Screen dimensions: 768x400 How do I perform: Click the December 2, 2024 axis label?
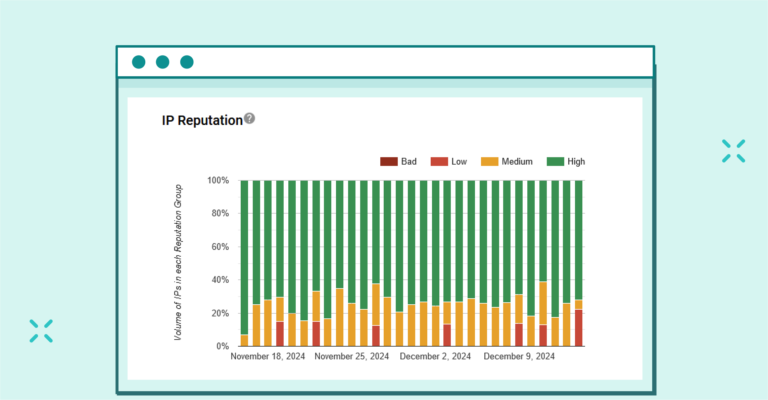tap(434, 356)
